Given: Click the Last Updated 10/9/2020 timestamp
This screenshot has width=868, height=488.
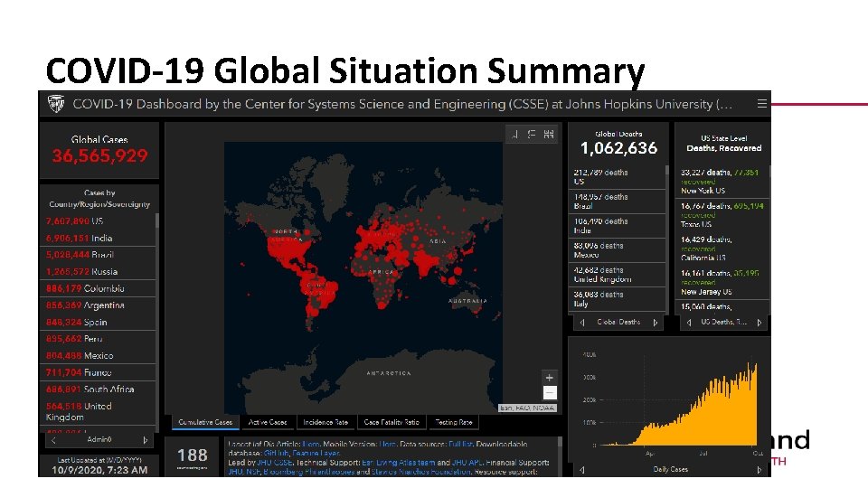Looking at the screenshot, I should (99, 470).
